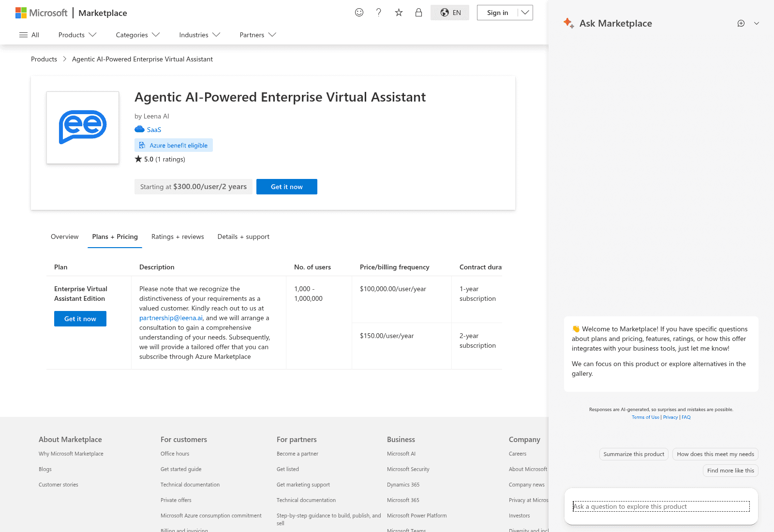
Task: Select the Plans + Pricing tab
Action: click(x=115, y=236)
